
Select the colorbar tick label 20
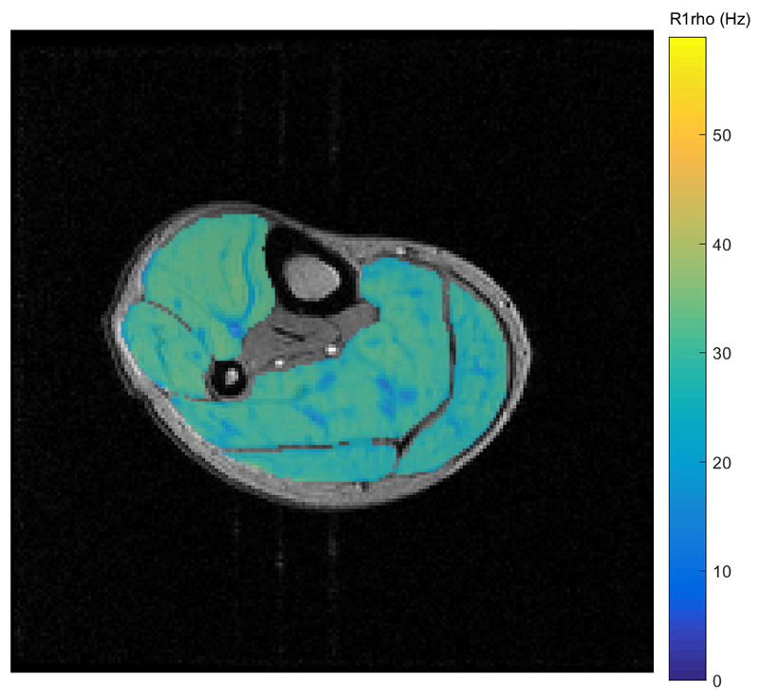[722, 463]
